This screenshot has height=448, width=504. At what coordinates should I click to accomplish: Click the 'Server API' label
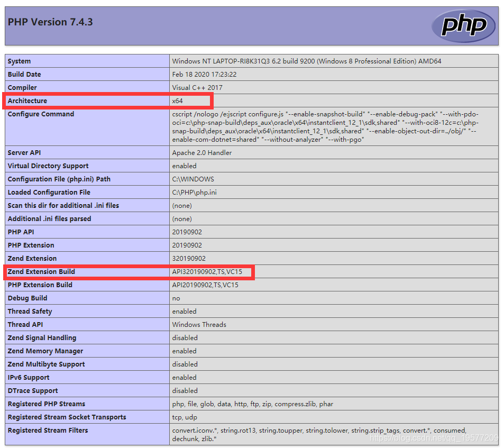(x=24, y=153)
